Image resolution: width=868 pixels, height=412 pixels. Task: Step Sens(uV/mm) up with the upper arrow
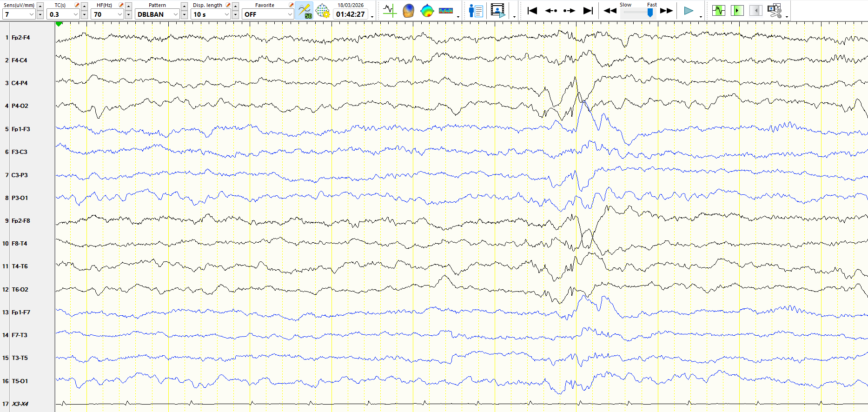pyautogui.click(x=40, y=6)
